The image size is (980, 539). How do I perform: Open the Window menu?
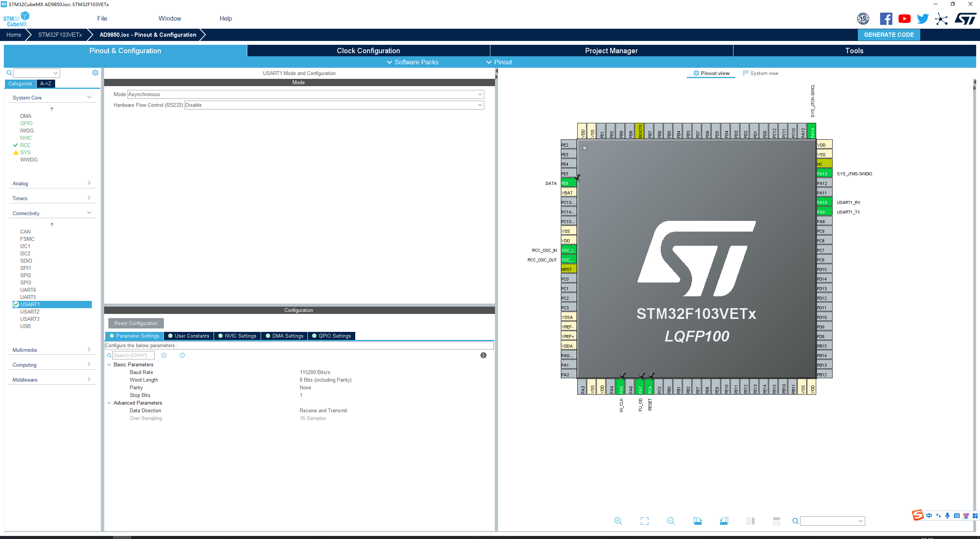[x=170, y=18]
